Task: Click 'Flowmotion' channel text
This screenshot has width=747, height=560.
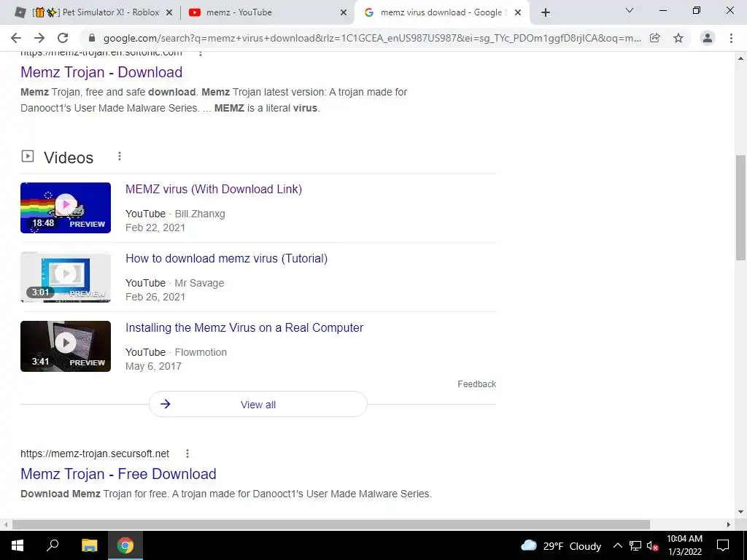Action: point(201,352)
